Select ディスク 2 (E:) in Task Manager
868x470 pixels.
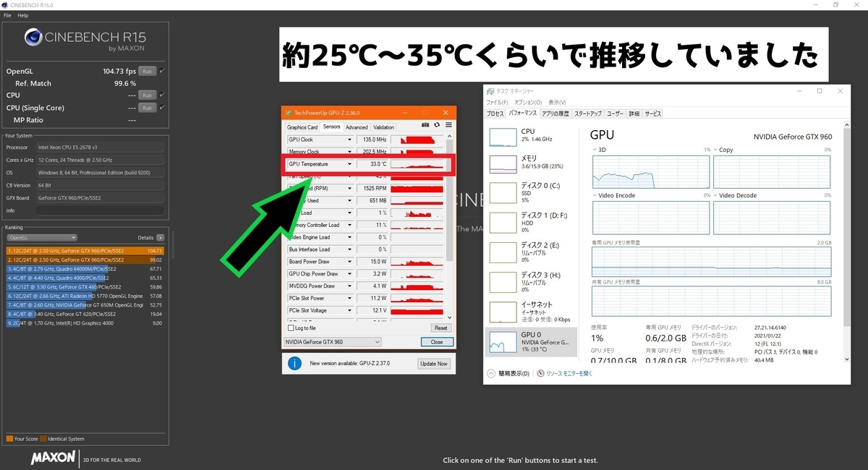point(532,252)
